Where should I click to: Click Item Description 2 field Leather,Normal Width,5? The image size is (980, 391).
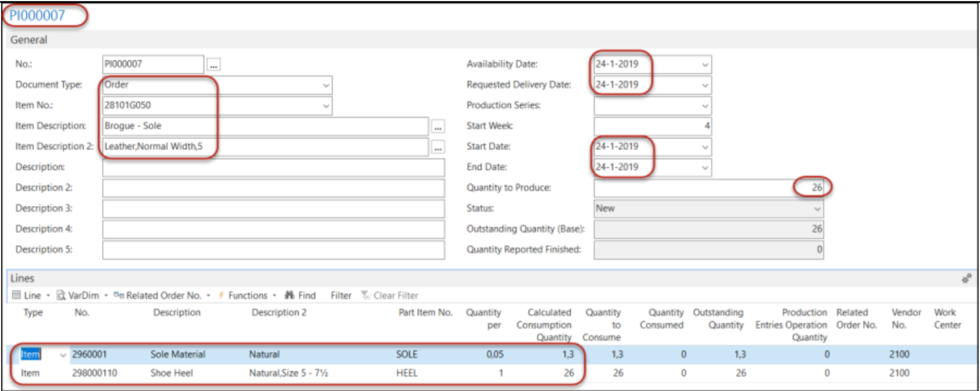(265, 147)
